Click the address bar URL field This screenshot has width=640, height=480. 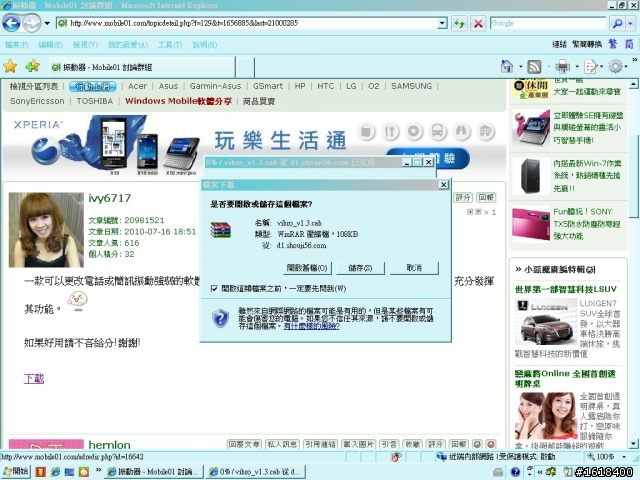coord(247,23)
